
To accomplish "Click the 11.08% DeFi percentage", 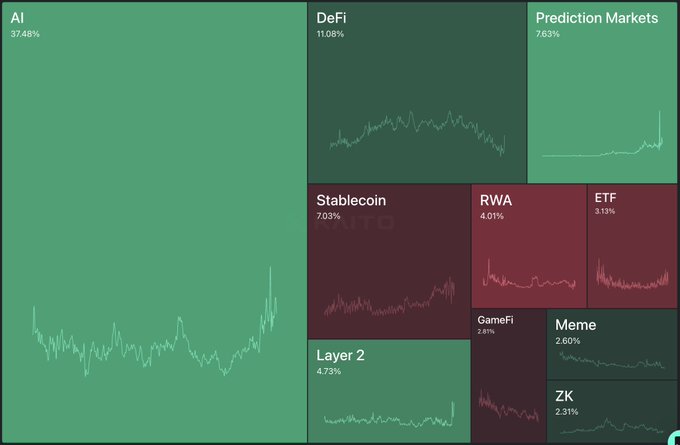I will coord(331,34).
